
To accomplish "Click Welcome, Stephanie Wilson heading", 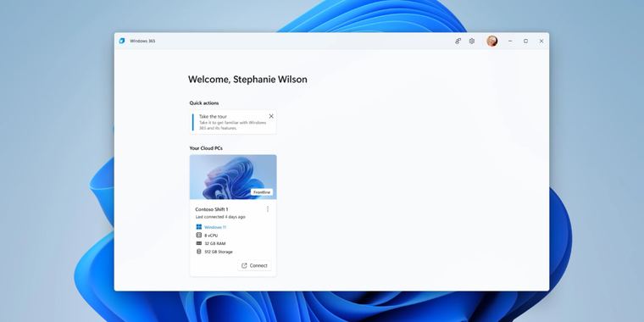I will (x=247, y=80).
